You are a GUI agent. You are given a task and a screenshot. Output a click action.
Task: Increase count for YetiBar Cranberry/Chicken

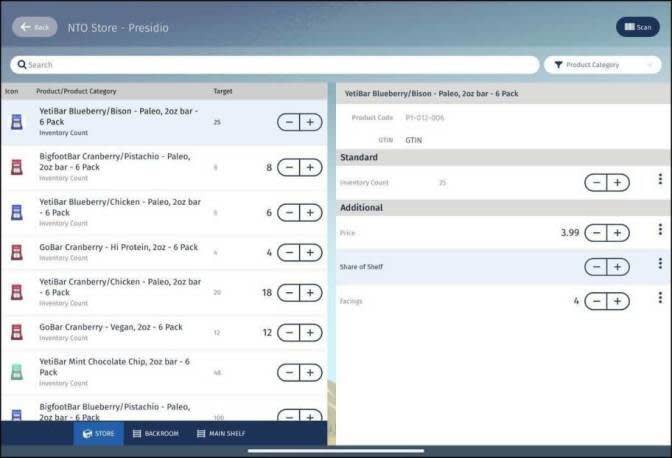tap(311, 293)
